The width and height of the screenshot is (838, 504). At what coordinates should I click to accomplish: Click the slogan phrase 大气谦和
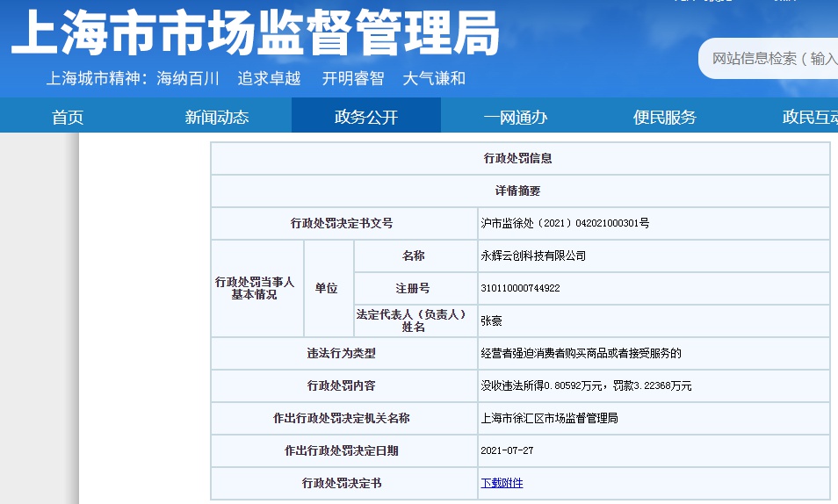pos(434,78)
